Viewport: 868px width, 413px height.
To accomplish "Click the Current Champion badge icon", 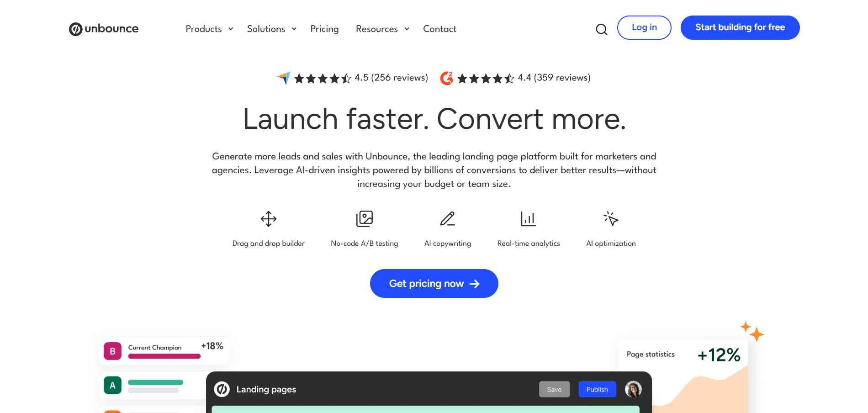I will coord(112,351).
